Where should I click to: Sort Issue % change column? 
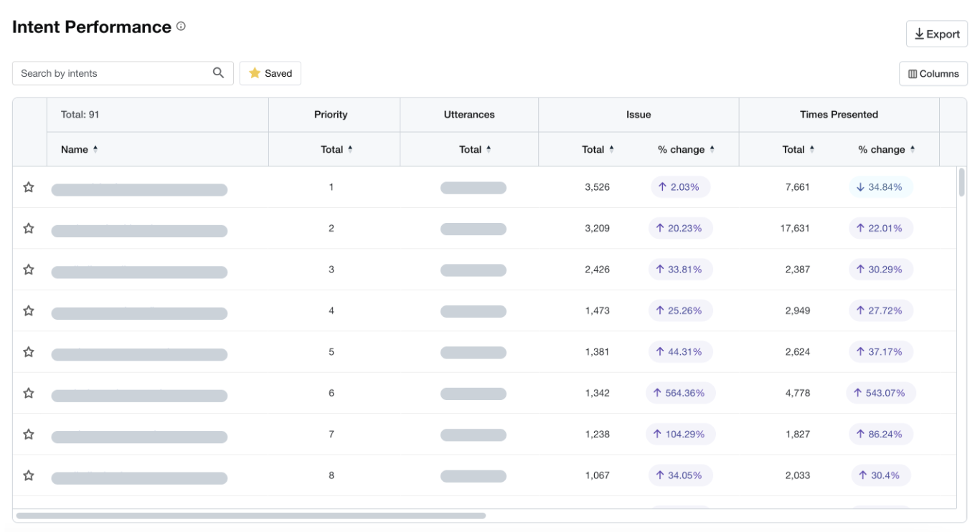pyautogui.click(x=712, y=149)
